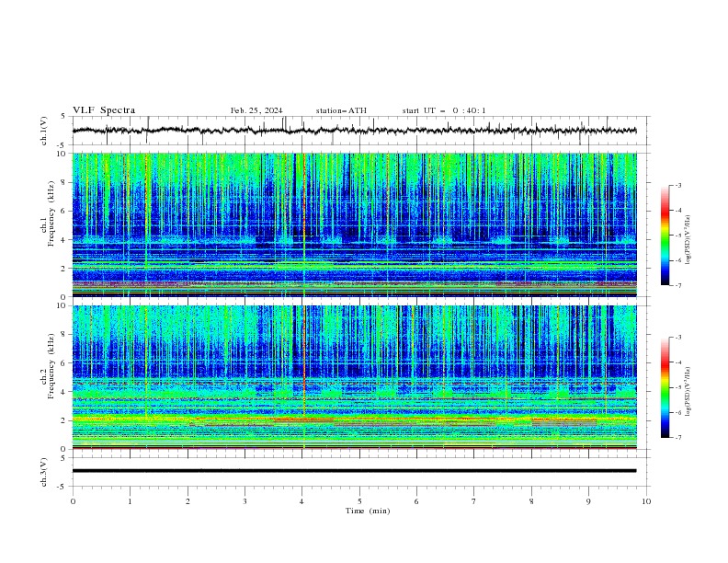The image size is (728, 563).
Task: Click the time axis tick label "3"
Action: [245, 501]
